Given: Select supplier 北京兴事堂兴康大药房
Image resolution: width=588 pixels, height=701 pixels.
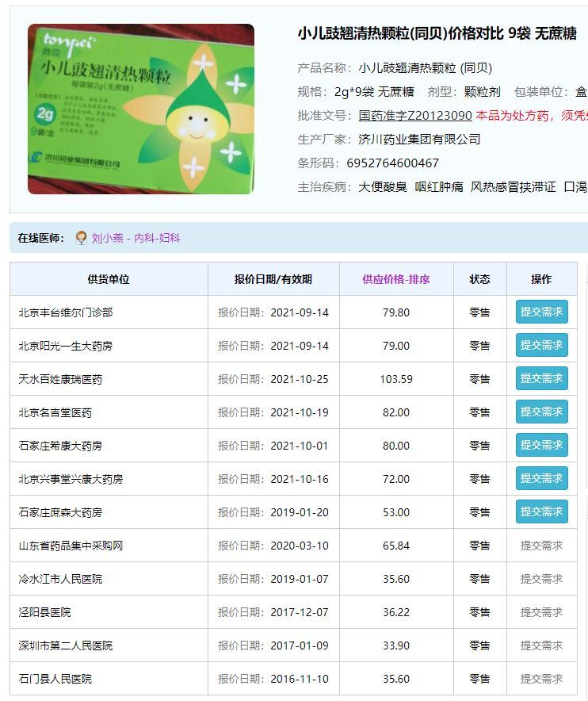Looking at the screenshot, I should pyautogui.click(x=71, y=479).
